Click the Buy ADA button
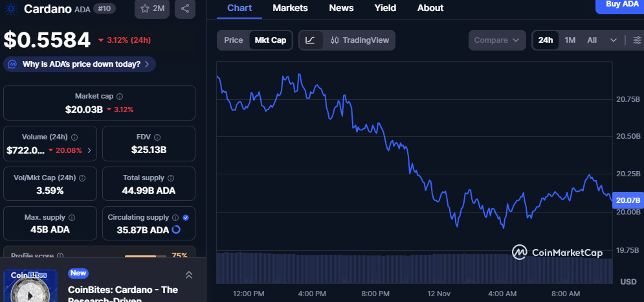Image resolution: width=644 pixels, height=302 pixels. tap(619, 5)
